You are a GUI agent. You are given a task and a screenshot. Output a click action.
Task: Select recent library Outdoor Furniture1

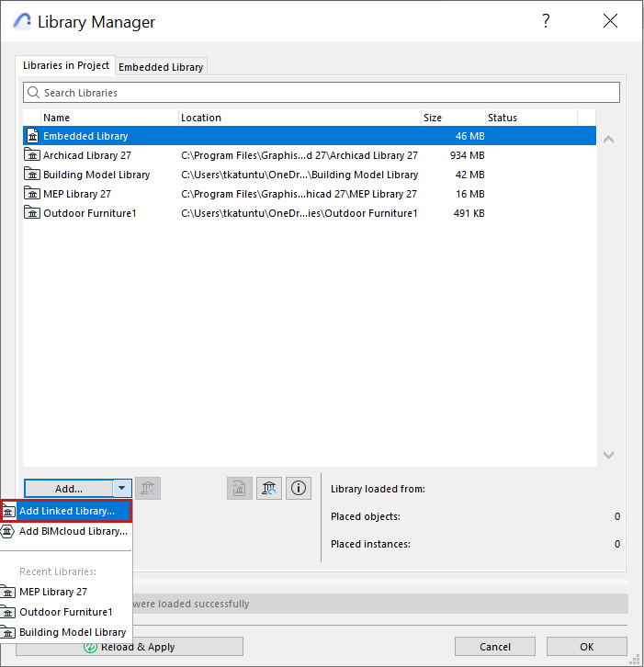pyautogui.click(x=66, y=612)
